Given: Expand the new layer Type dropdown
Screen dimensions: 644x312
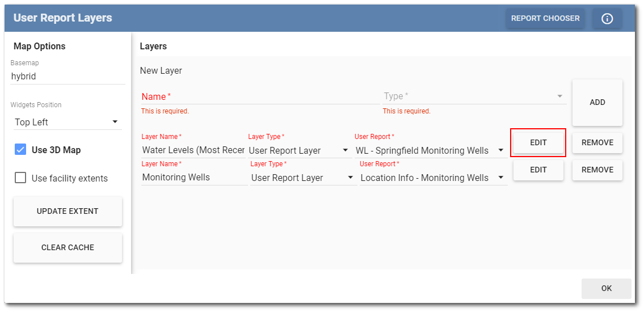Looking at the screenshot, I should [474, 96].
